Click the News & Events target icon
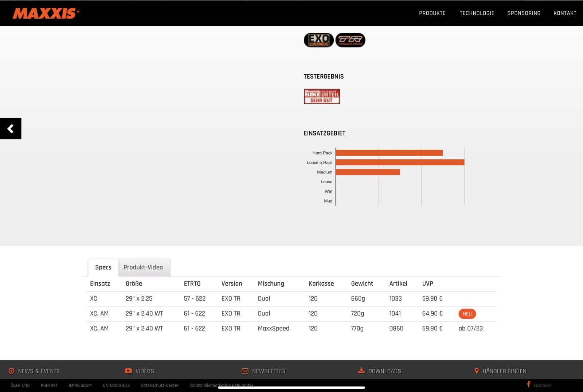Viewport: 583px width, 392px height. (x=11, y=371)
